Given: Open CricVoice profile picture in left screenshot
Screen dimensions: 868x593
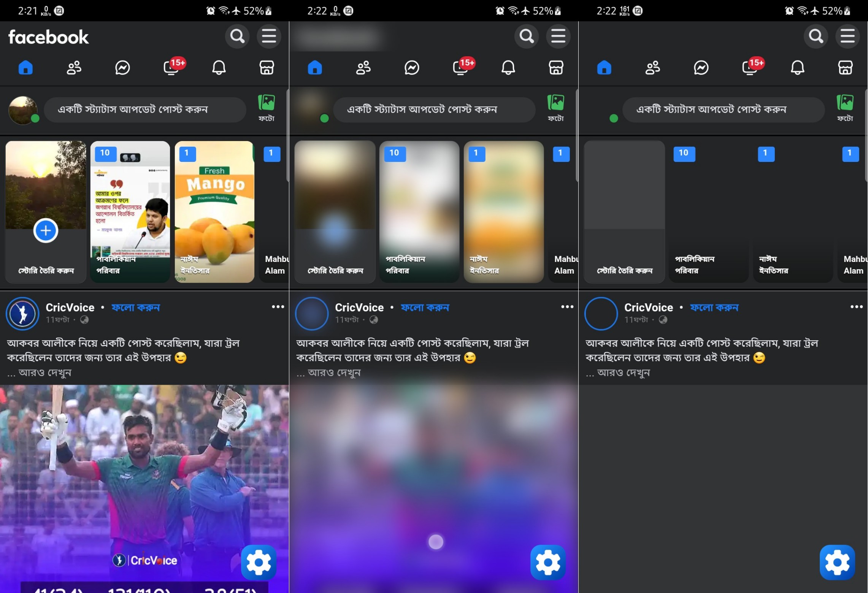Looking at the screenshot, I should tap(22, 314).
